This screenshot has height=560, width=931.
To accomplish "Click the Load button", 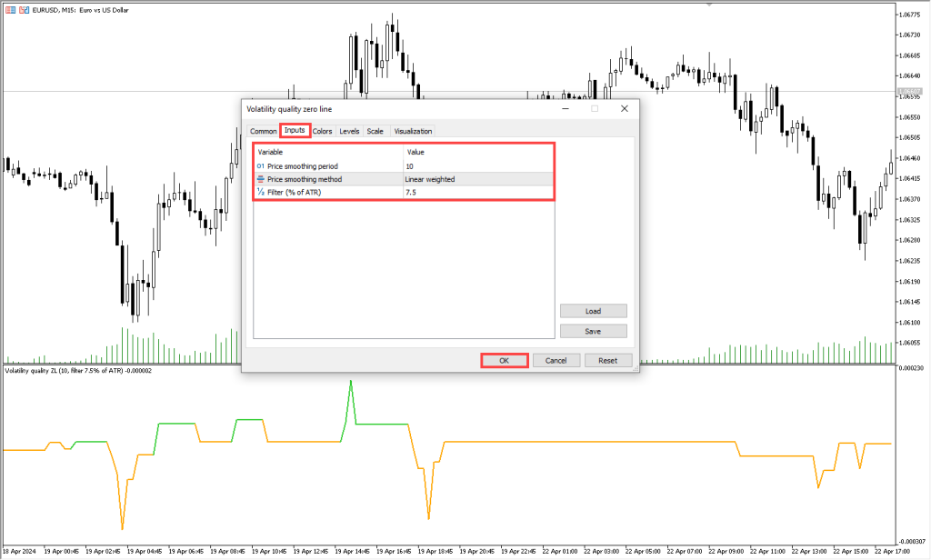I will tap(593, 311).
